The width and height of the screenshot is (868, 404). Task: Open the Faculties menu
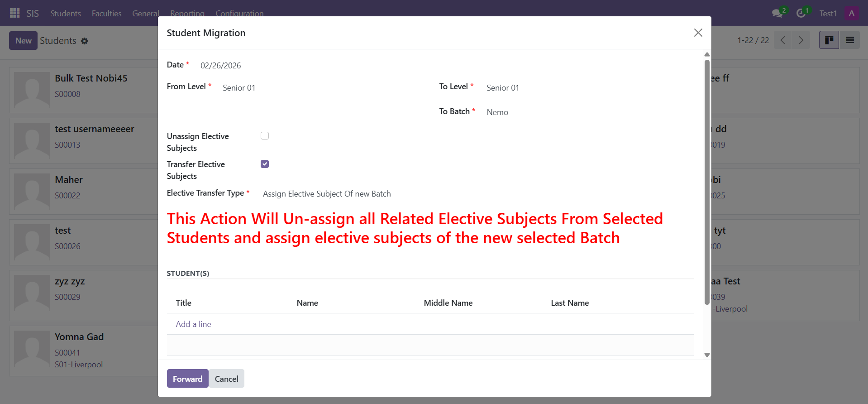pyautogui.click(x=106, y=13)
